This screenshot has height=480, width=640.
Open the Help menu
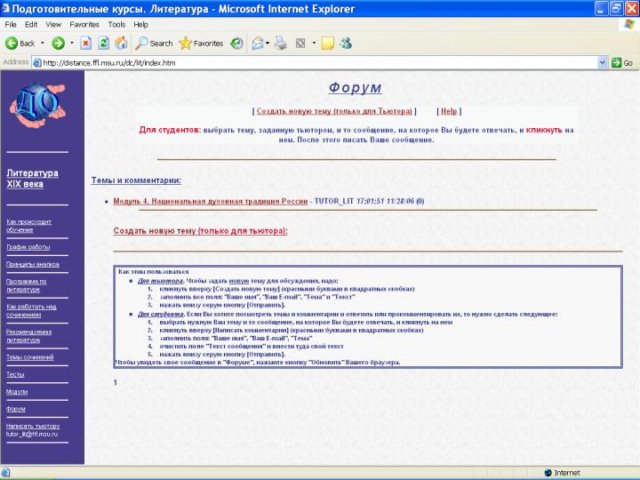point(141,24)
